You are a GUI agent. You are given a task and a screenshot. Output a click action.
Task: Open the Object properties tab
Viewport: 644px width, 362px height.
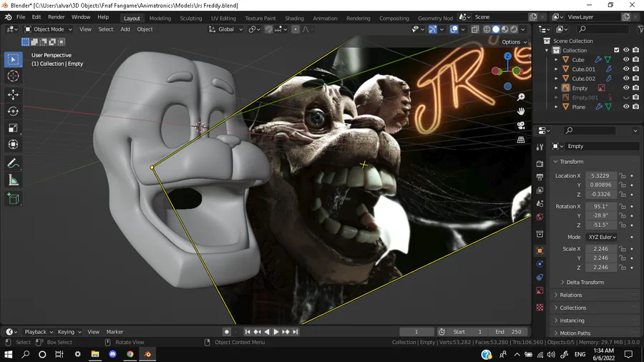coord(540,251)
